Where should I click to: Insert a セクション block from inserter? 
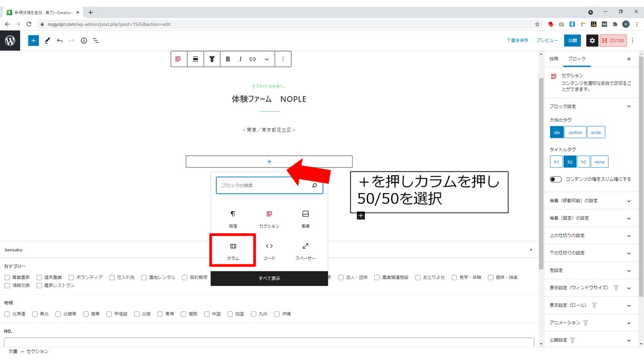(269, 219)
